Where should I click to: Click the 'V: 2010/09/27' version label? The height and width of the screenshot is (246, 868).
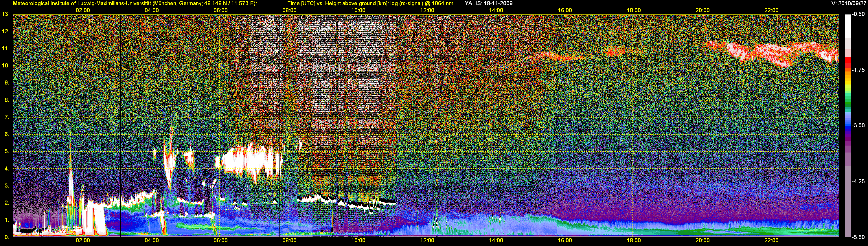[849, 3]
